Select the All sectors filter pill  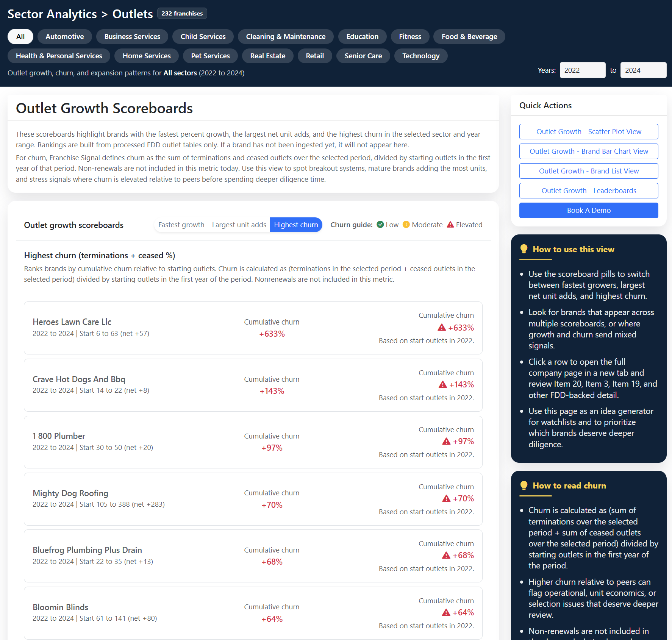20,37
